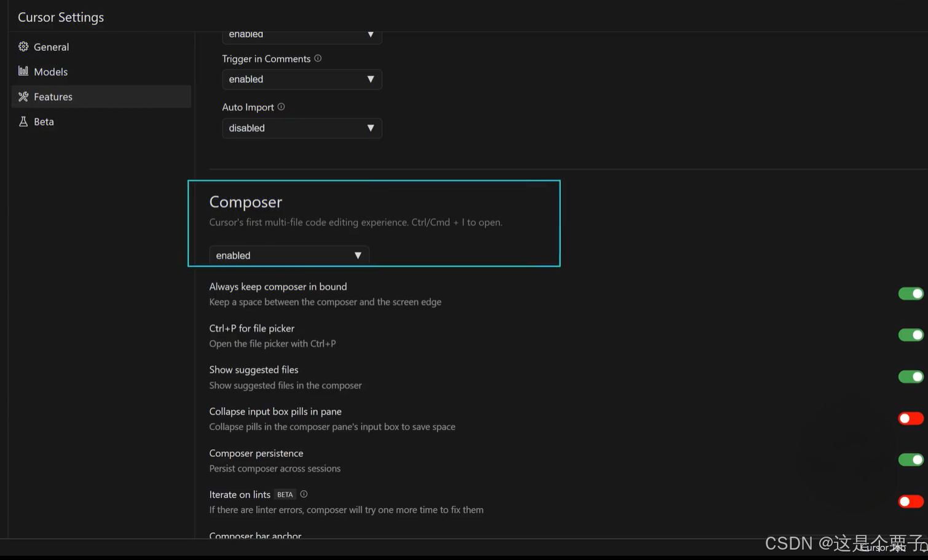The height and width of the screenshot is (560, 928).
Task: Click info icon next to Auto Import
Action: [x=281, y=107]
